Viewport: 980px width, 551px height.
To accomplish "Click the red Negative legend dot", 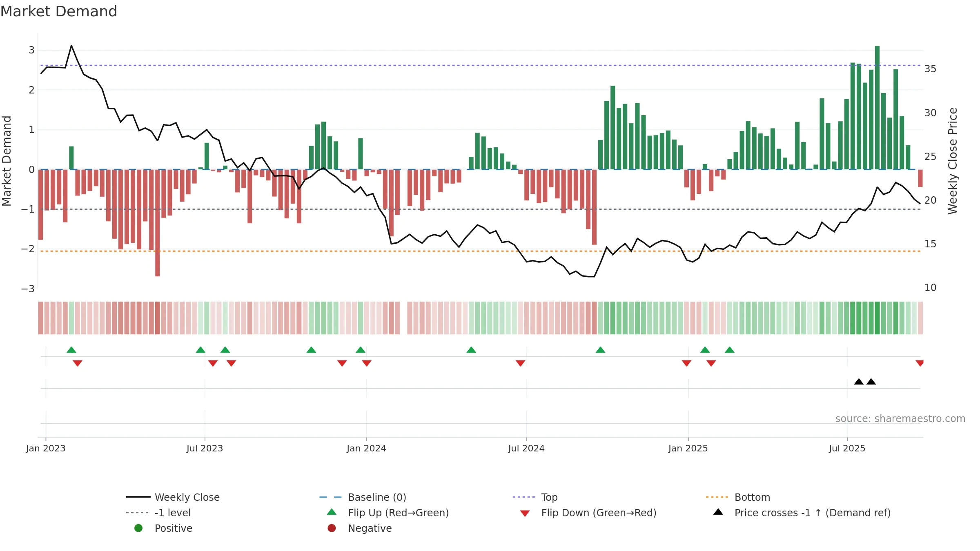I will (332, 528).
